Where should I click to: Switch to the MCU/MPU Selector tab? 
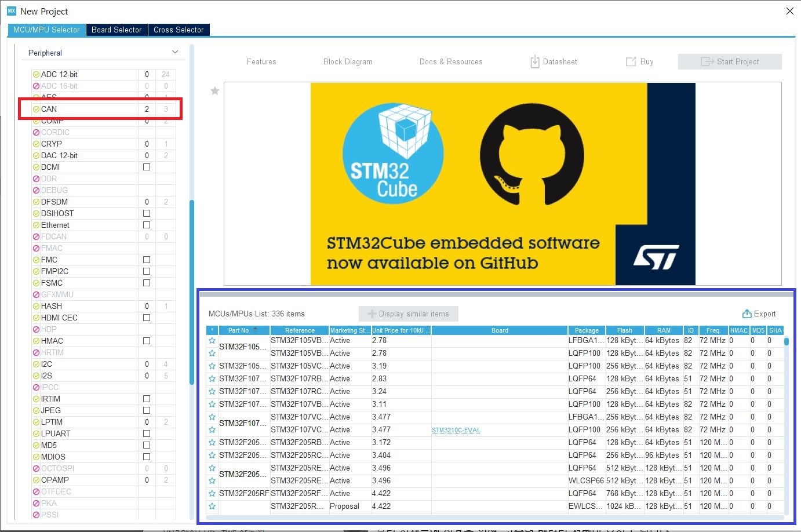[x=46, y=30]
